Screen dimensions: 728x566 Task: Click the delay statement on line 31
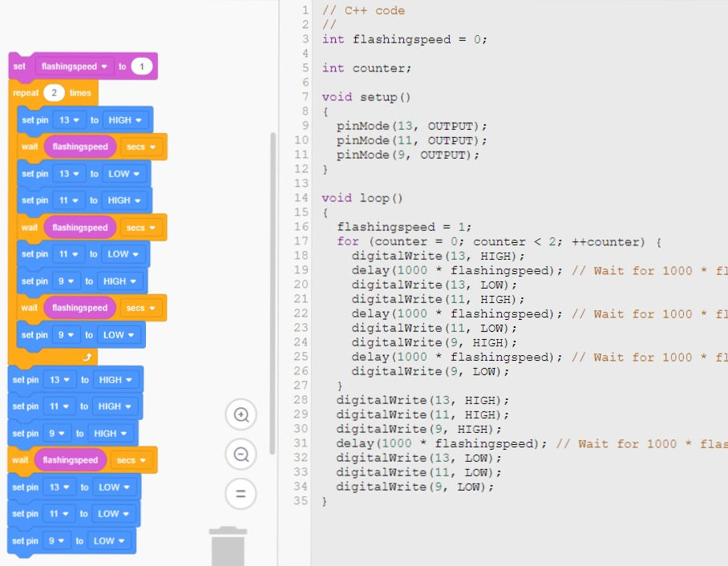coord(442,444)
